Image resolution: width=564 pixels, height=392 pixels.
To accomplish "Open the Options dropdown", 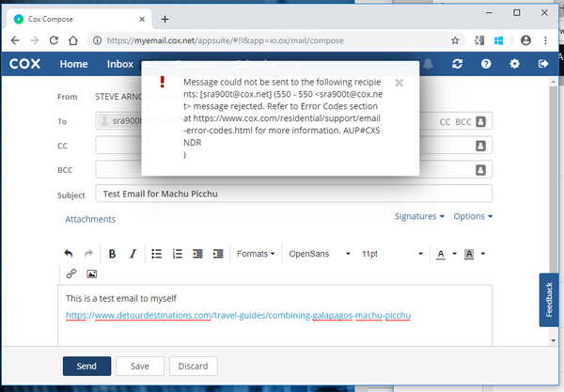I will tap(473, 216).
